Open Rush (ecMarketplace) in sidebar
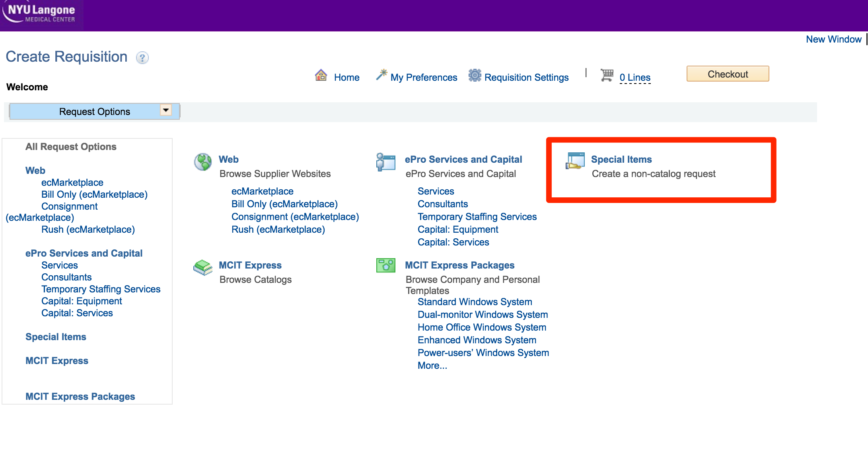The image size is (868, 475). coord(88,230)
